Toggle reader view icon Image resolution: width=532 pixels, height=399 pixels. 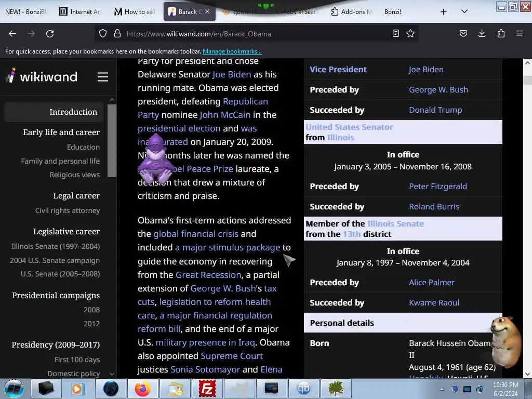(395, 34)
